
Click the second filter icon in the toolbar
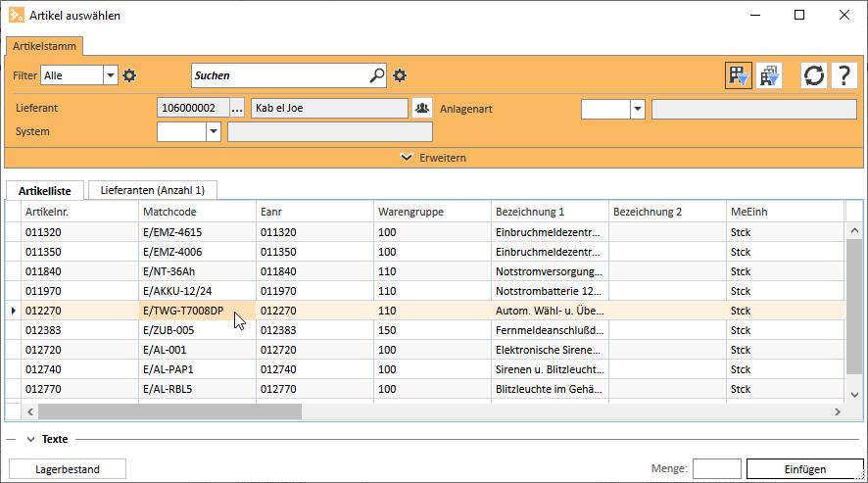pos(769,75)
